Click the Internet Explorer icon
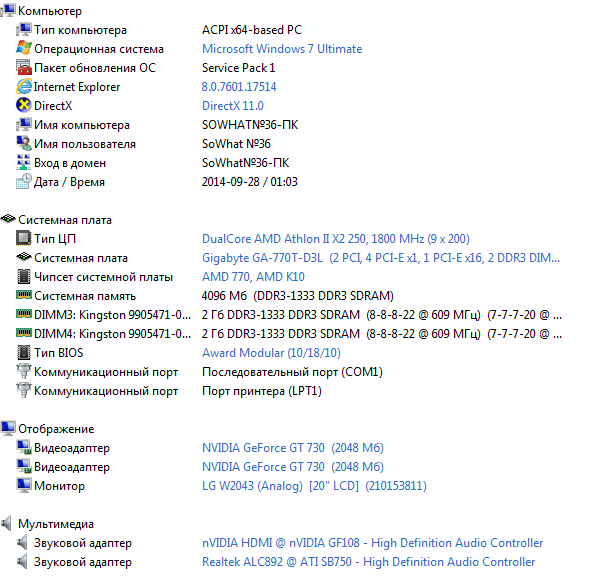Image resolution: width=602 pixels, height=580 pixels. (x=23, y=86)
